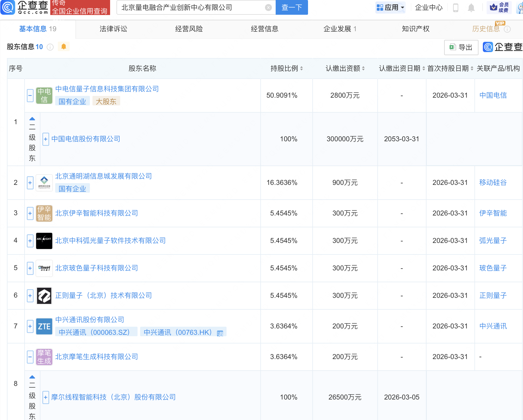Open the 应用 dropdown menu

click(x=391, y=8)
